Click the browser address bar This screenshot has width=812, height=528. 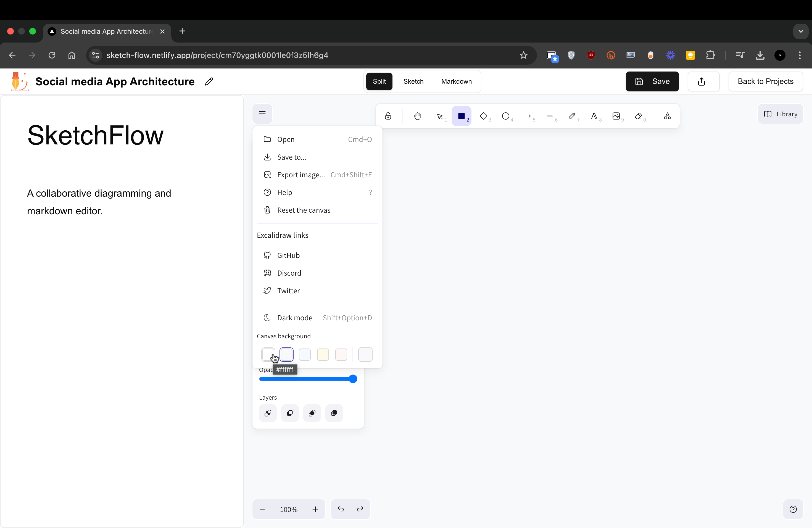tap(311, 55)
